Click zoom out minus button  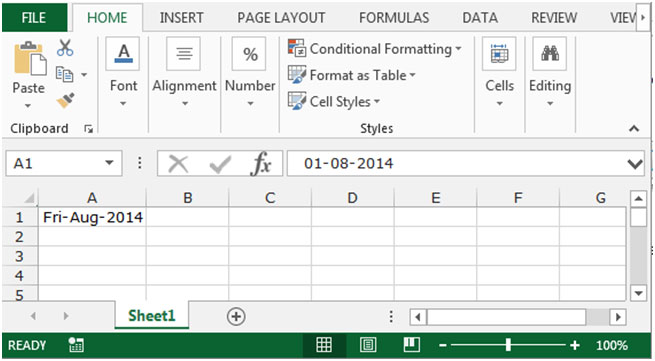click(443, 346)
